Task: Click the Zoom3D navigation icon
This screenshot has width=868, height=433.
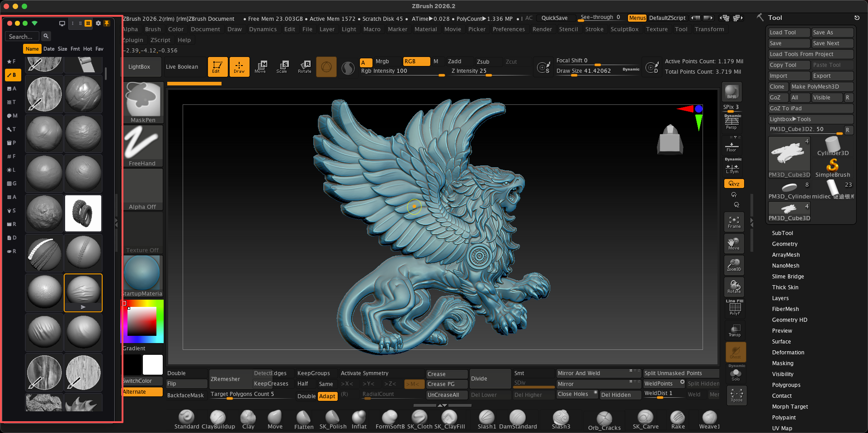Action: (x=734, y=265)
